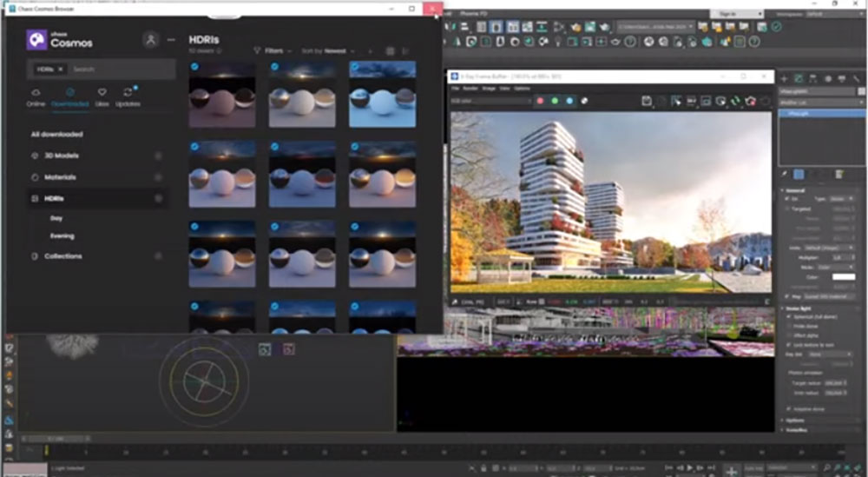Open the Render menu in Frame Buffer
This screenshot has height=477, width=868.
(x=470, y=89)
